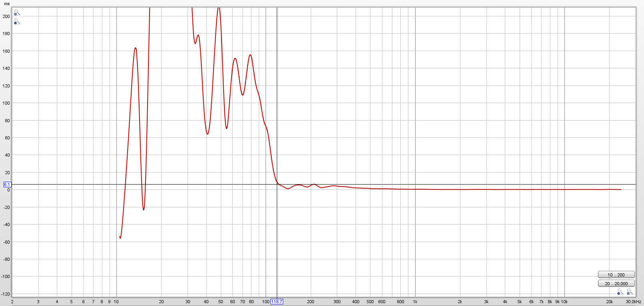
Task: Click the 30.0kHz axis end label
Action: pyautogui.click(x=633, y=302)
